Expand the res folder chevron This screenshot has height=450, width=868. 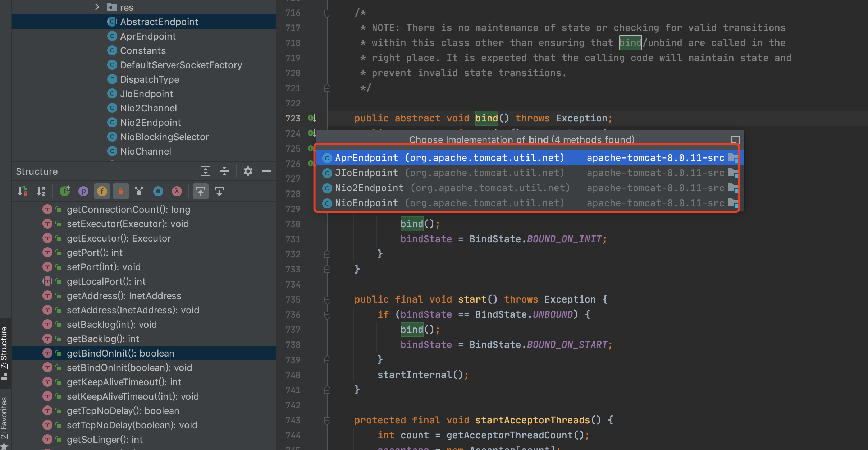[97, 7]
